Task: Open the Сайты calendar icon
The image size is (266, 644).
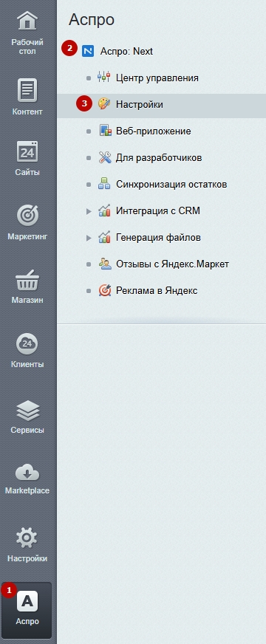Action: 27,151
